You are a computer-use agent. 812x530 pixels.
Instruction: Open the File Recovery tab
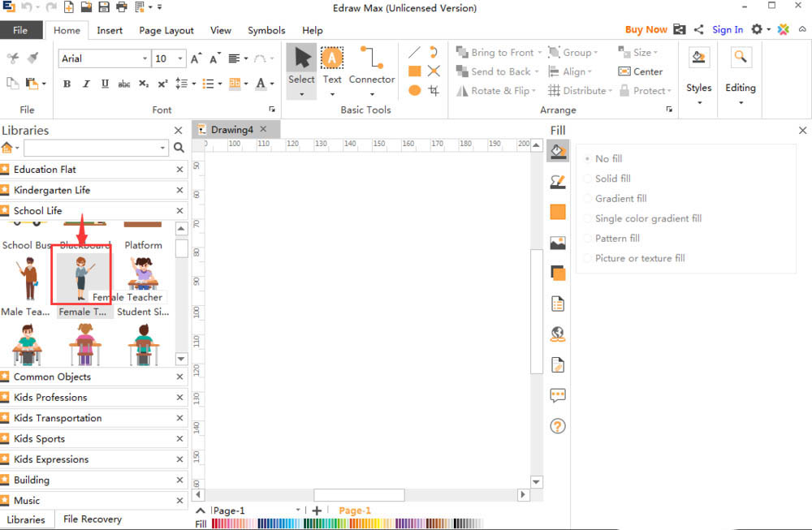(x=92, y=519)
